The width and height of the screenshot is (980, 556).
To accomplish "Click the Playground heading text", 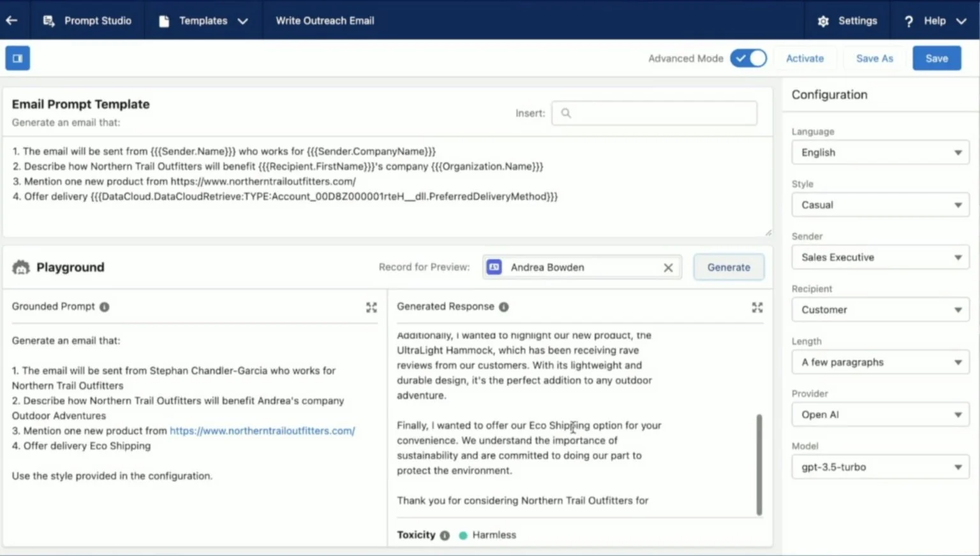I will [70, 267].
